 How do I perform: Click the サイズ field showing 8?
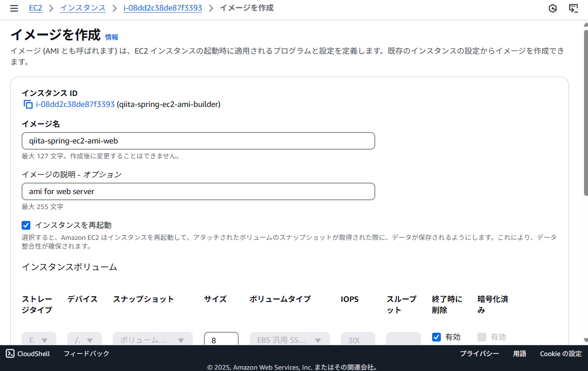click(221, 339)
